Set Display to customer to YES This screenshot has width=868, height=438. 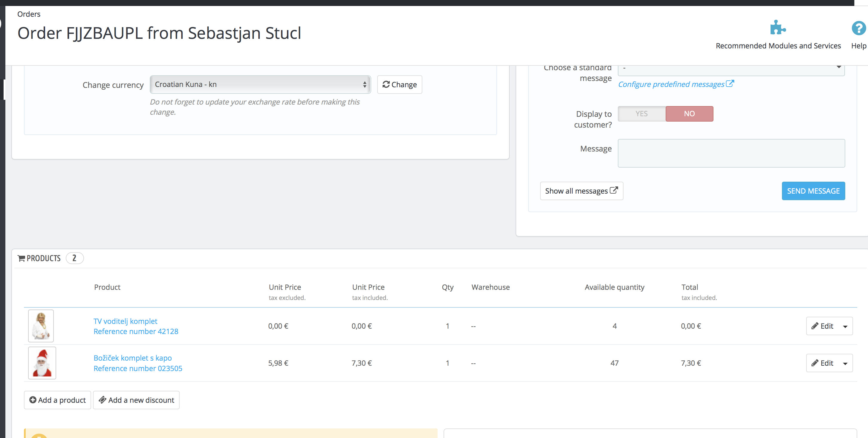(x=641, y=114)
